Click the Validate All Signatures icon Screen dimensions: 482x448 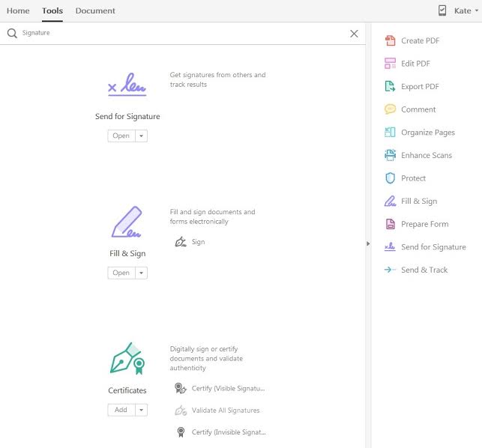click(181, 411)
